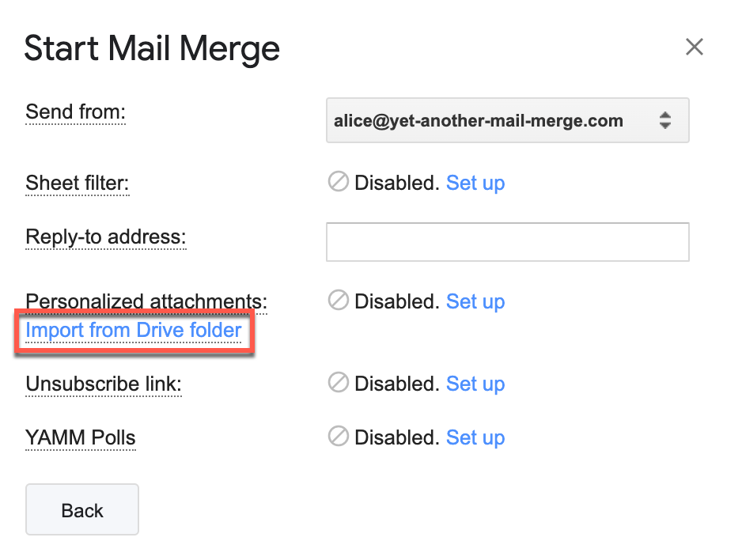Set up YAMM Polls

tap(475, 438)
